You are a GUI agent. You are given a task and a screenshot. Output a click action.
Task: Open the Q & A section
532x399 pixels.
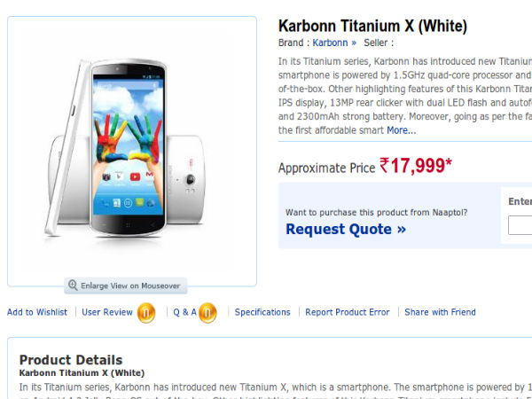[185, 312]
